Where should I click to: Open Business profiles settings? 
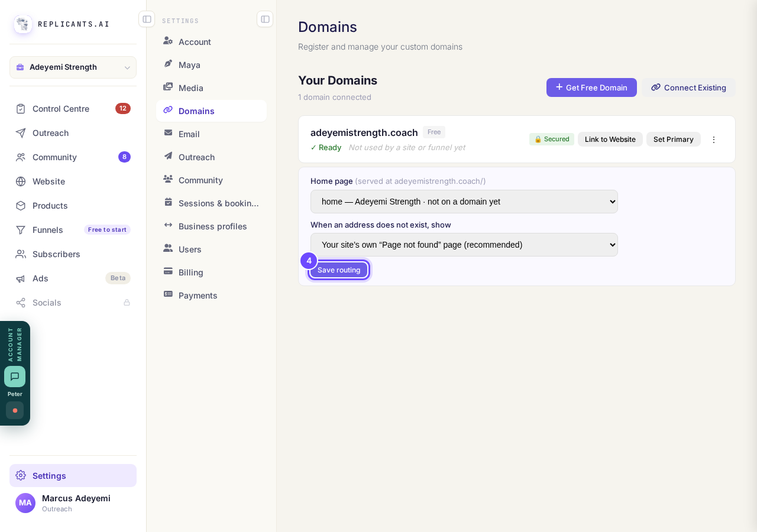click(x=211, y=226)
